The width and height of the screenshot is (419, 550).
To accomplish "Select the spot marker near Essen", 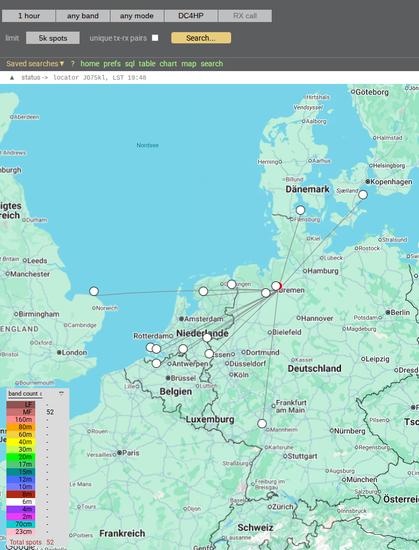I will coord(209,354).
